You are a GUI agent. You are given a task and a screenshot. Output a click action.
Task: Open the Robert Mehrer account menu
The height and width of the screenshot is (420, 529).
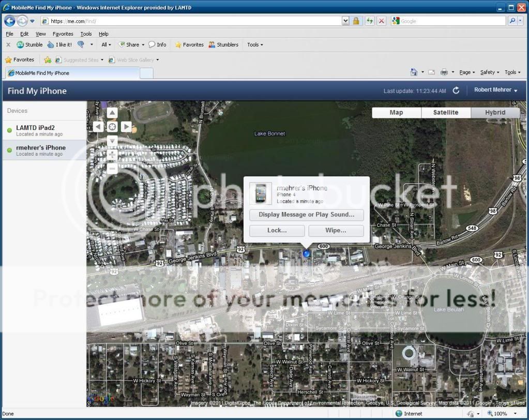pyautogui.click(x=495, y=89)
